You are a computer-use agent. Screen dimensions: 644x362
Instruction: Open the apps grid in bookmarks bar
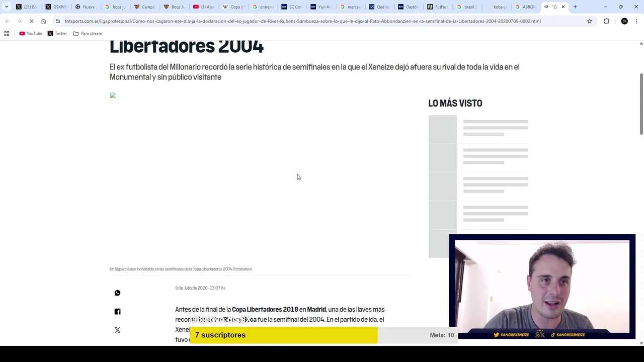pos(7,33)
